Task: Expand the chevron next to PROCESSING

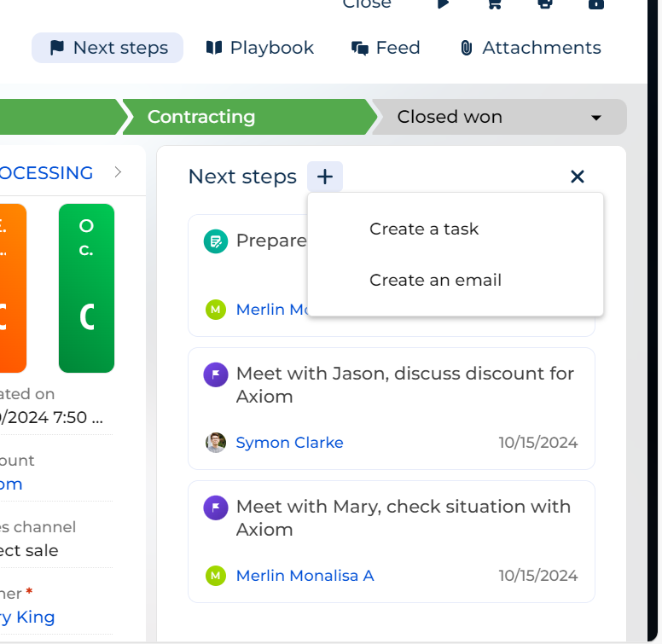Action: (119, 172)
